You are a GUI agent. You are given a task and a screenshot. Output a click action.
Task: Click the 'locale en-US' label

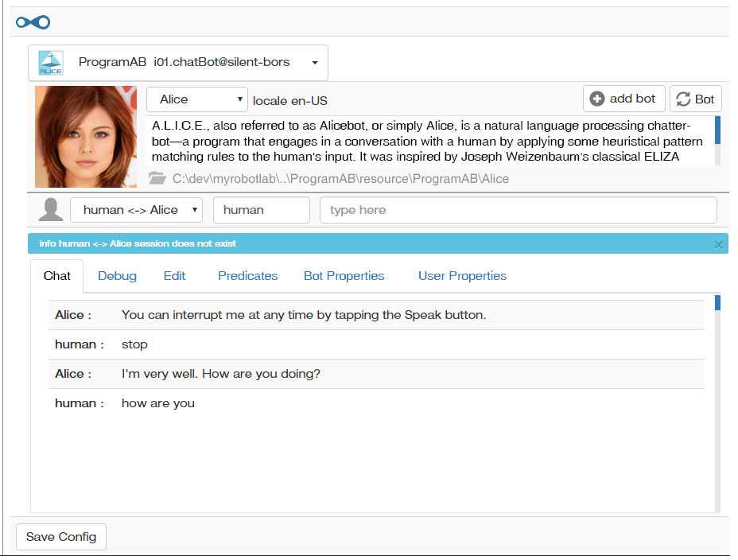290,101
